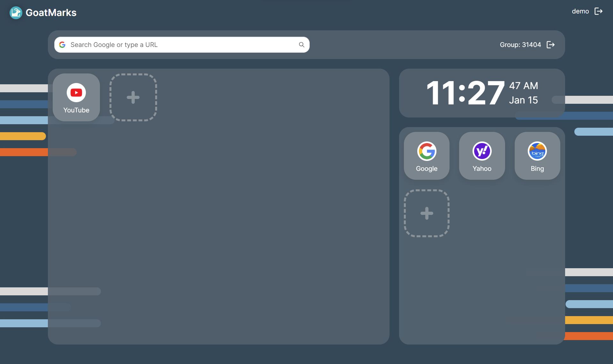This screenshot has width=613, height=364.
Task: Open the YouTube bookmark tile
Action: [76, 97]
